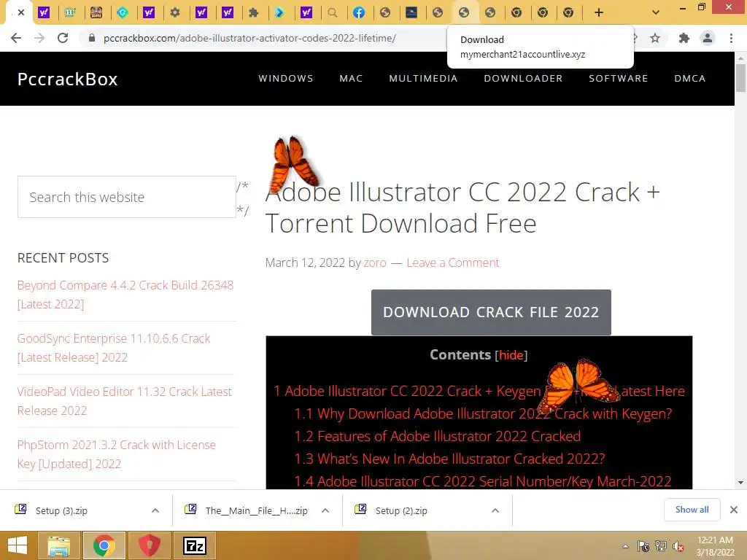
Task: Open the MAC nav menu
Action: (351, 79)
